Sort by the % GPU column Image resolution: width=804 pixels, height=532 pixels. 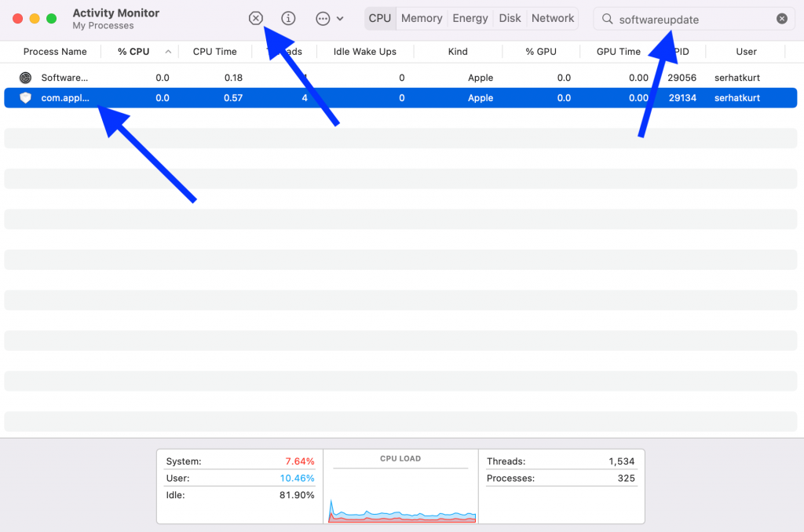coord(541,52)
